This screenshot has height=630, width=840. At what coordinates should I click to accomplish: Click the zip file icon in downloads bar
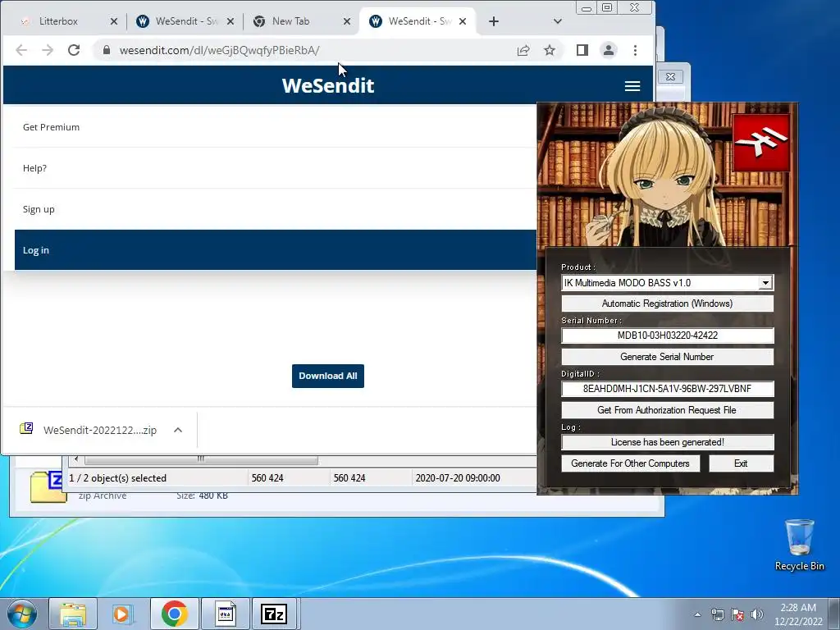click(26, 428)
